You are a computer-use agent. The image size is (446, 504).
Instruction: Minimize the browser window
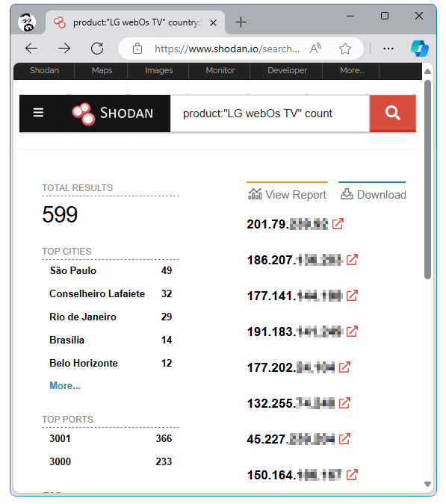[350, 16]
